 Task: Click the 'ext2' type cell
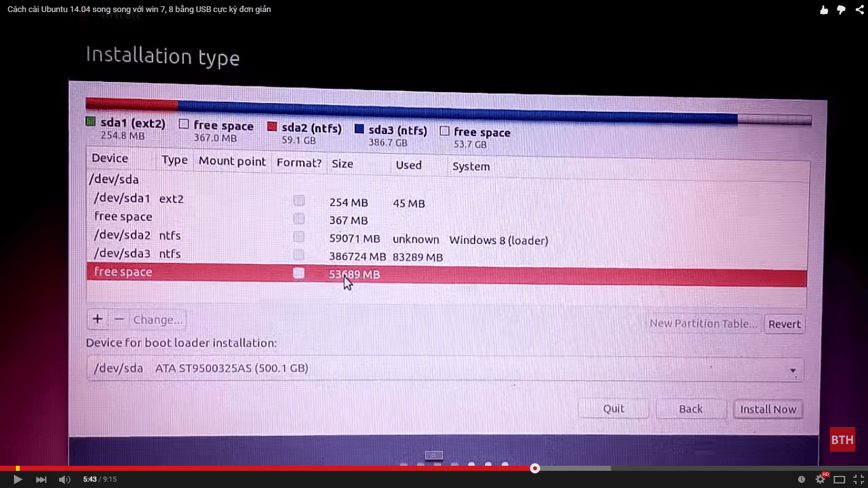click(x=171, y=199)
